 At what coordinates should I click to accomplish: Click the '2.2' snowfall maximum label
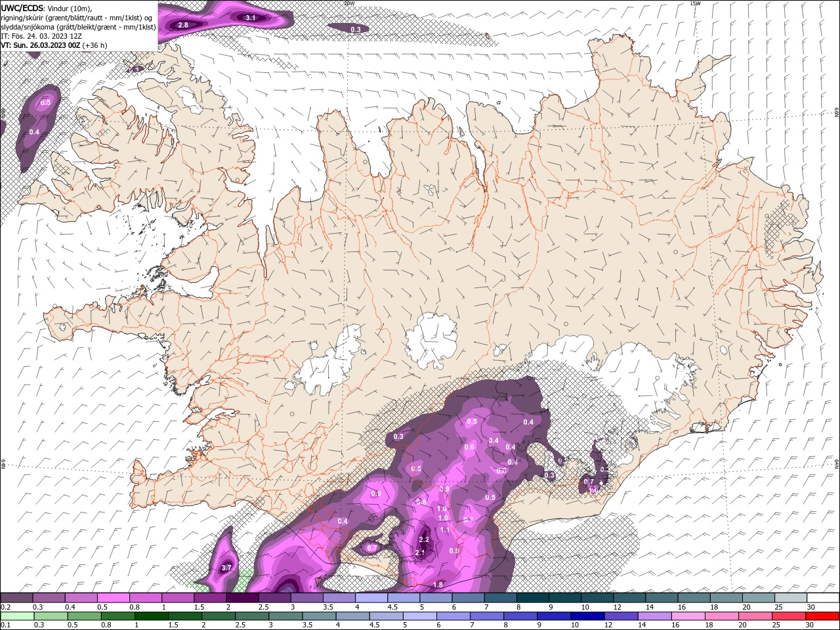point(423,539)
